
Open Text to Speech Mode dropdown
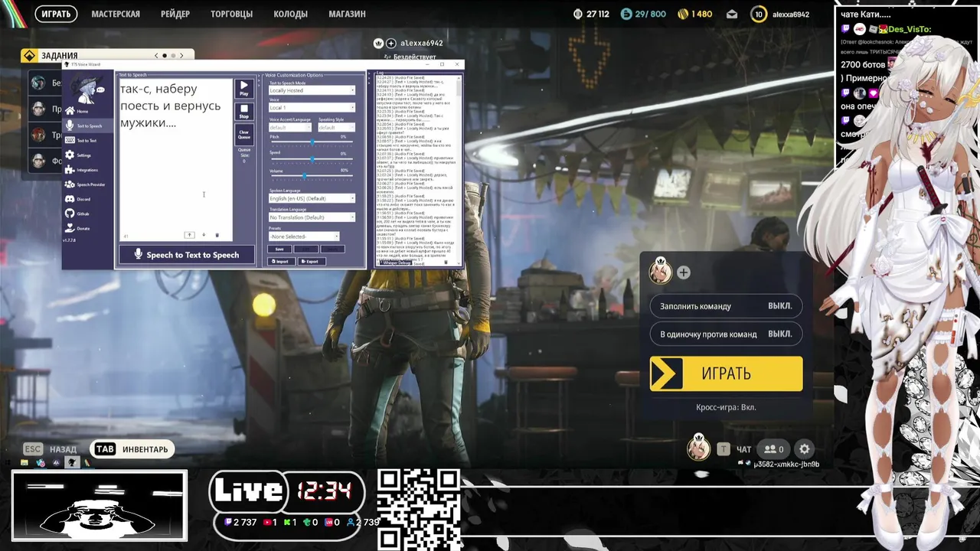(312, 90)
